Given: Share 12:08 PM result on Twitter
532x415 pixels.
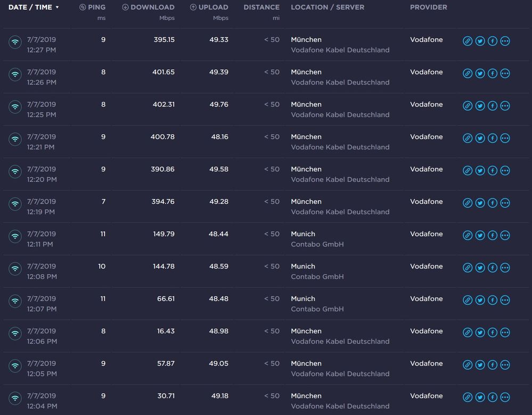Looking at the screenshot, I should pos(480,268).
